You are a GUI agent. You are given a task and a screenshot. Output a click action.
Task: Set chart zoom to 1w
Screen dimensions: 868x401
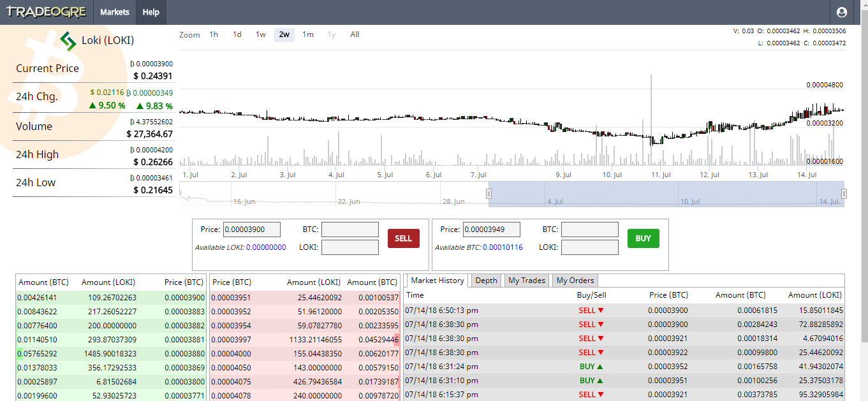coord(261,34)
